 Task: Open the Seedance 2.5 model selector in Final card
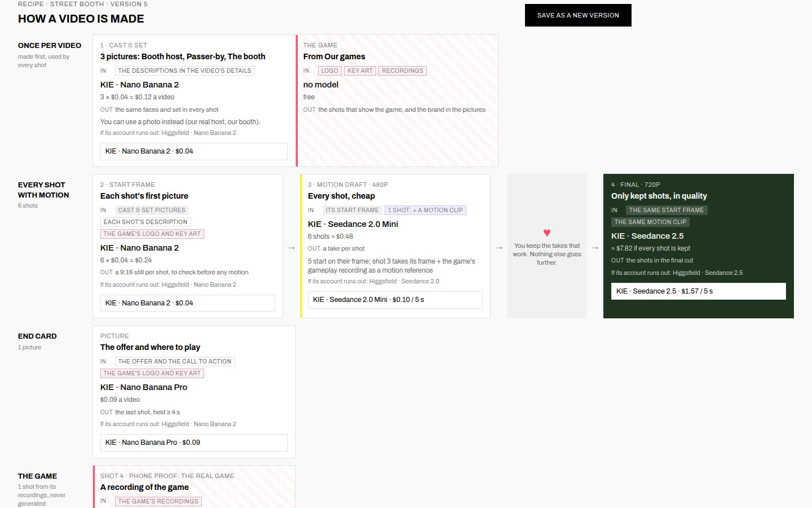tap(699, 291)
